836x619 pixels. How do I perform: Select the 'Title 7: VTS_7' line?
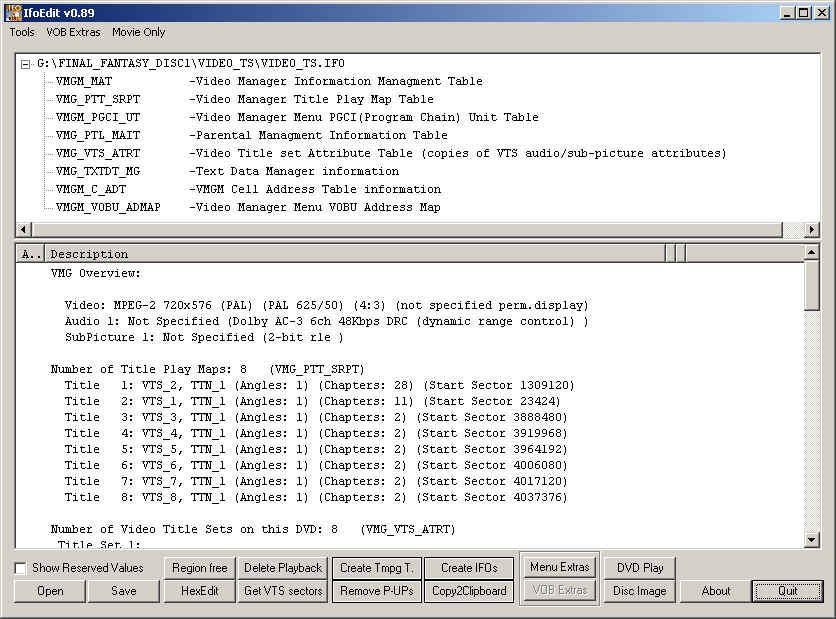point(316,481)
